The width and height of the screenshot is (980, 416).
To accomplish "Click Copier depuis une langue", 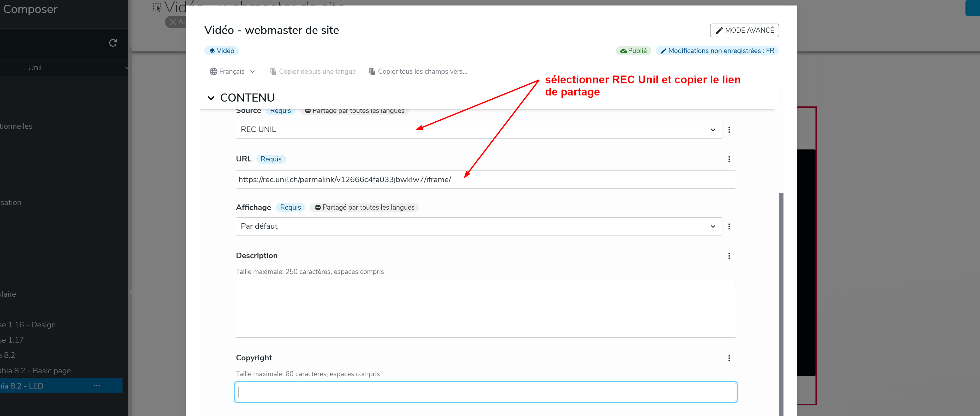I will coord(313,71).
